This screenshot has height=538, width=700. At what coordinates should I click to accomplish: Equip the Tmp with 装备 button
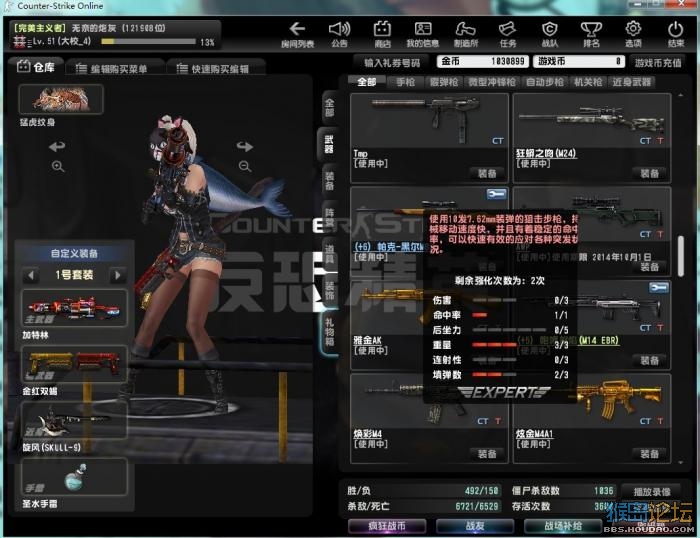(487, 173)
